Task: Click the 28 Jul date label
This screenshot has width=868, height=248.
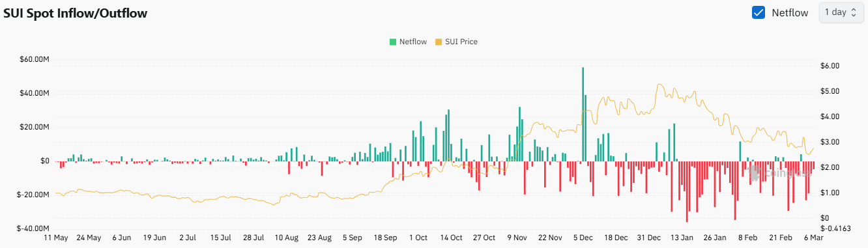Action: coord(253,238)
